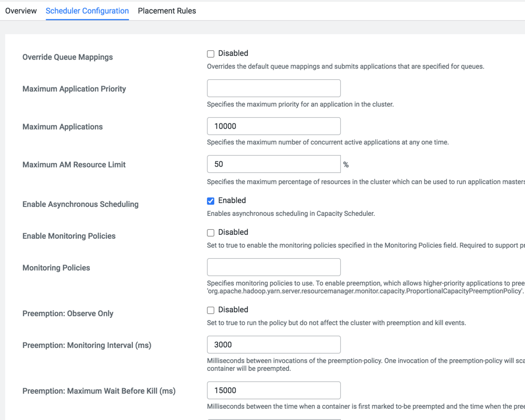Viewport: 525px width, 420px height.
Task: Focus the Maximum AM Resource Limit field
Action: [x=273, y=164]
